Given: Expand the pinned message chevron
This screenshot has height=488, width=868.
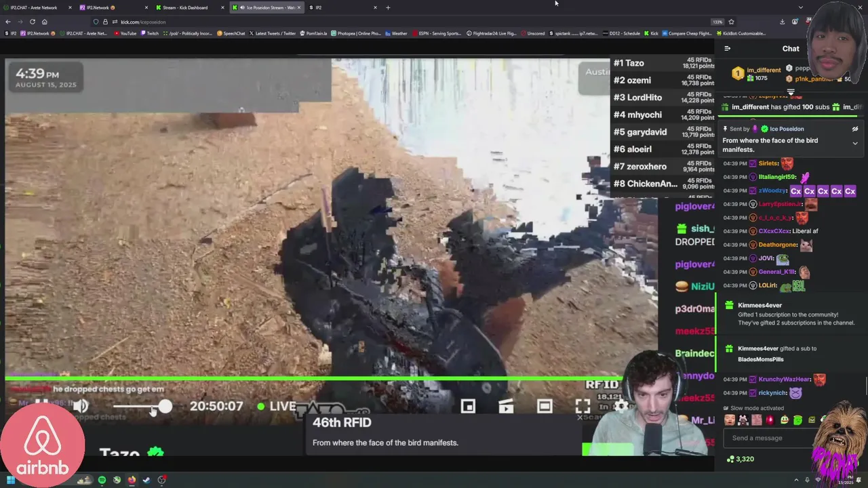Looking at the screenshot, I should pyautogui.click(x=855, y=143).
